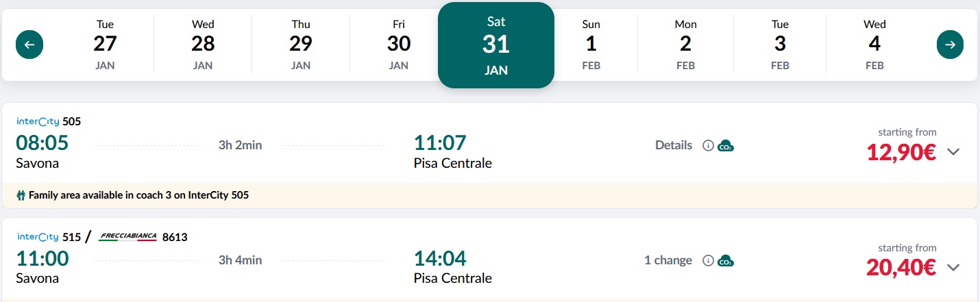Screen dimensions: 980x302
Task: Click CO2 icon on 11:00 train
Action: pyautogui.click(x=726, y=261)
